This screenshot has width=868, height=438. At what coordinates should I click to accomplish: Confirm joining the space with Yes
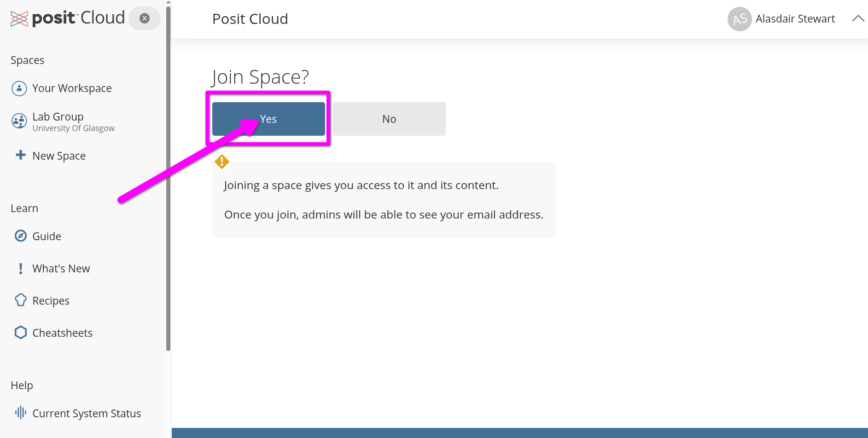[x=268, y=119]
